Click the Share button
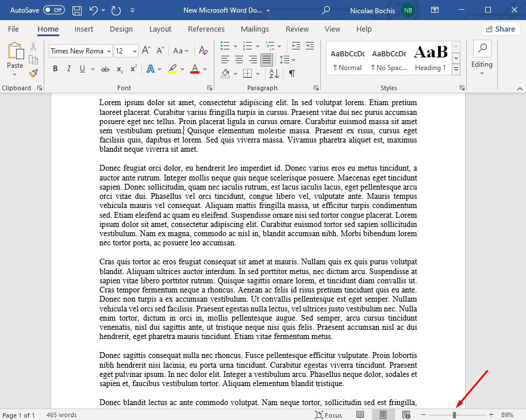 tap(501, 29)
